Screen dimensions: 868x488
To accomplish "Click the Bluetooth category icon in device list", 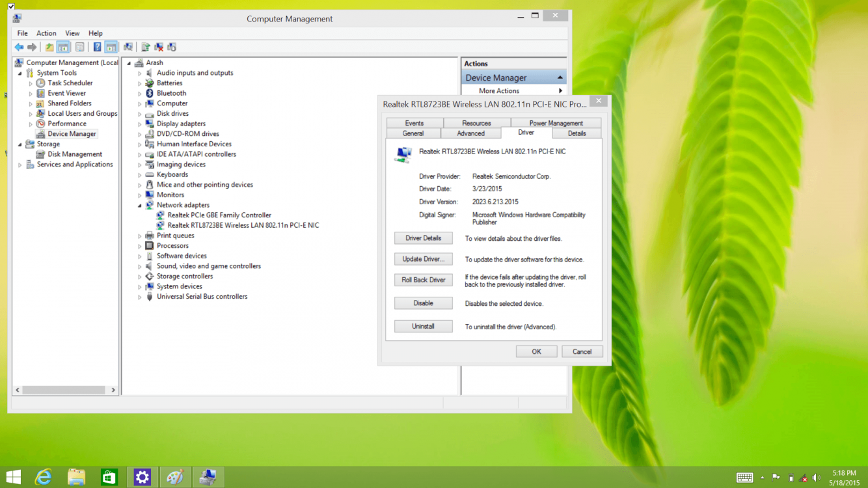I will click(150, 93).
